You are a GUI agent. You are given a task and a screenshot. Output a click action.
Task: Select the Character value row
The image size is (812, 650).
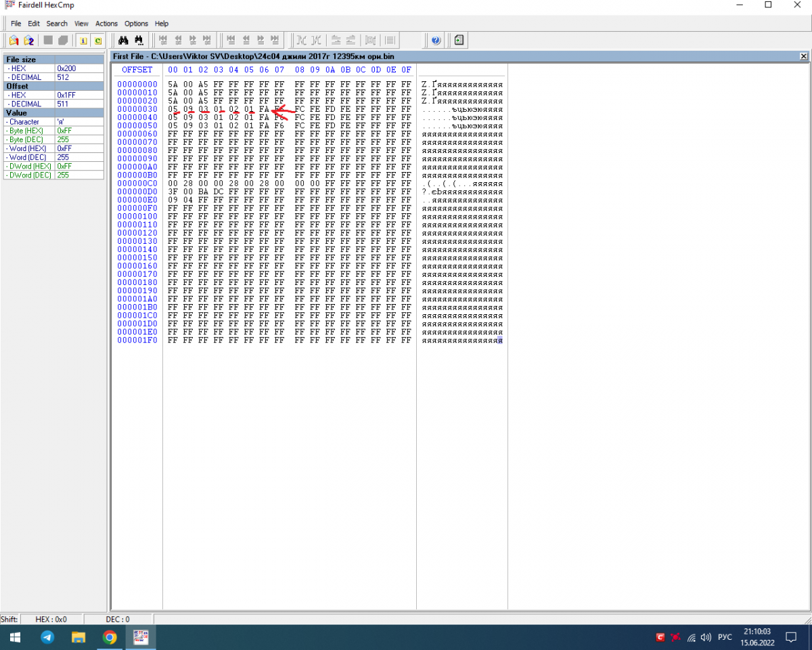tap(53, 122)
